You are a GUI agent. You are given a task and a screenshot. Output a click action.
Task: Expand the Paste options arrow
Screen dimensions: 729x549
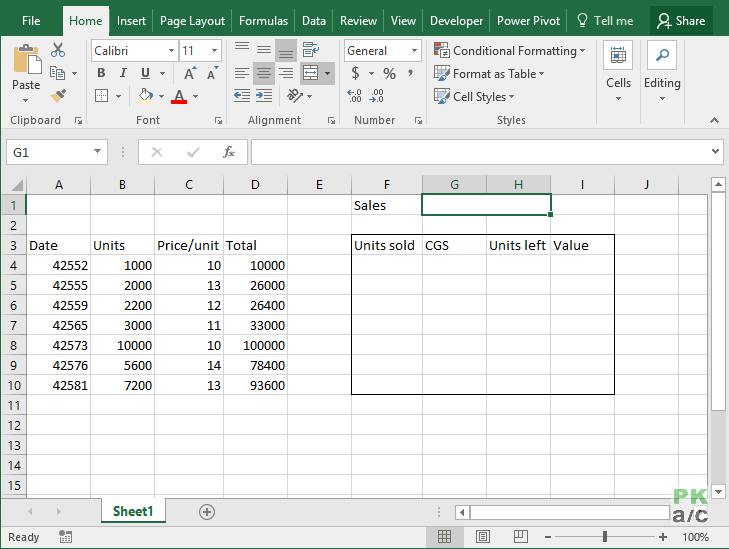(26, 100)
